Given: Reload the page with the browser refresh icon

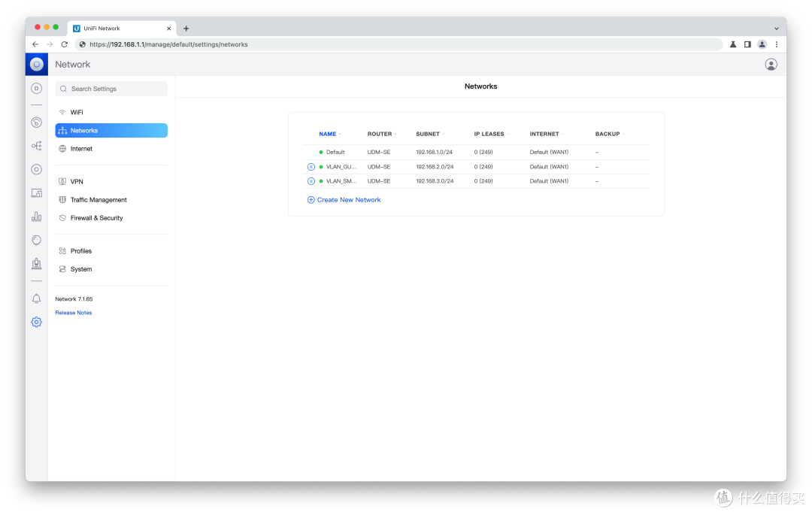Looking at the screenshot, I should tap(64, 44).
